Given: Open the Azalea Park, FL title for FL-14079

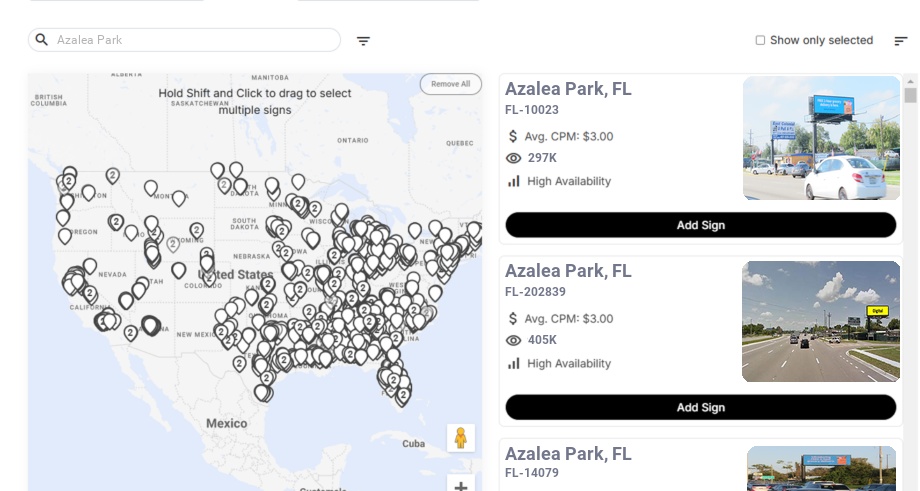Looking at the screenshot, I should [x=568, y=454].
